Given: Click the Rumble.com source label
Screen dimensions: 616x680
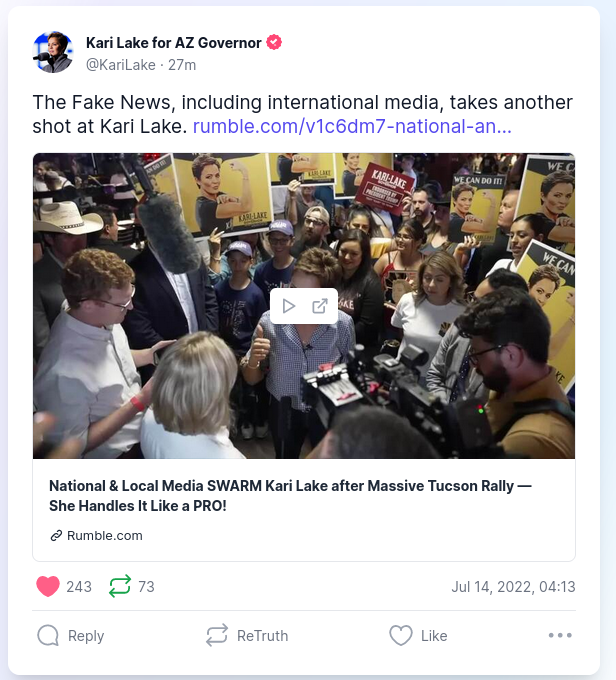Looking at the screenshot, I should 105,536.
